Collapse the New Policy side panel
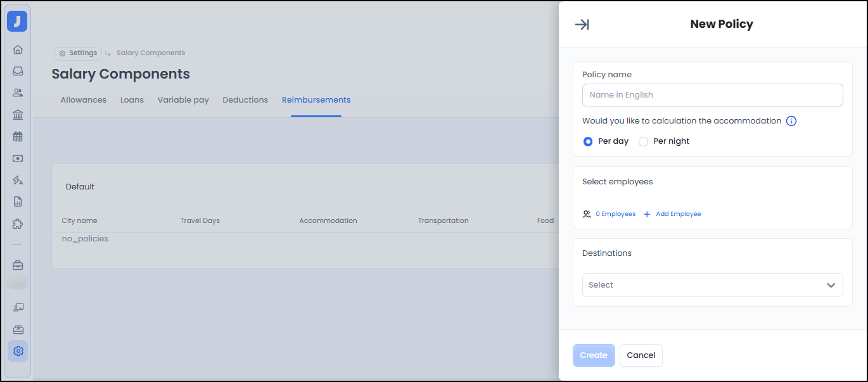 582,25
